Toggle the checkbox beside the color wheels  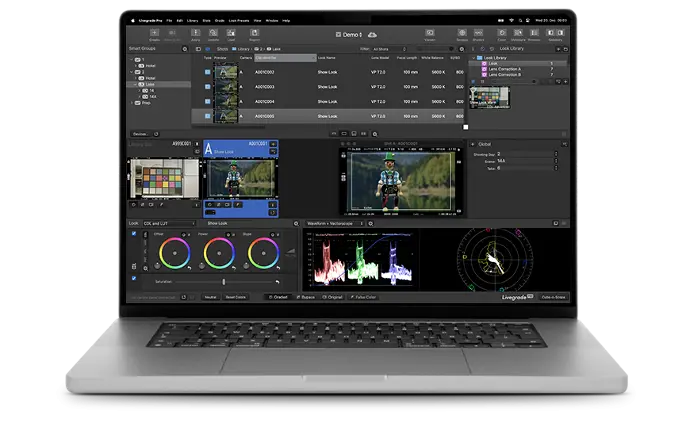[134, 234]
